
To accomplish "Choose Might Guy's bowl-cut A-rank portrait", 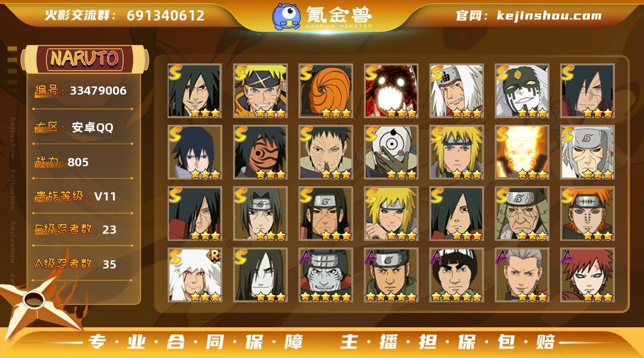I will point(456,275).
